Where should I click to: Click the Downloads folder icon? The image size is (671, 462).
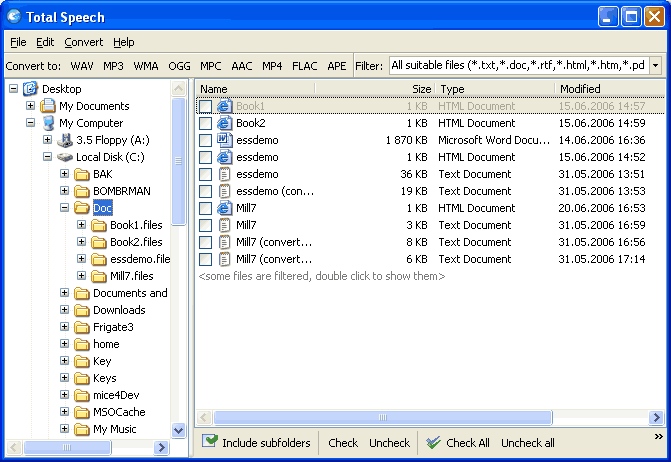(x=81, y=310)
